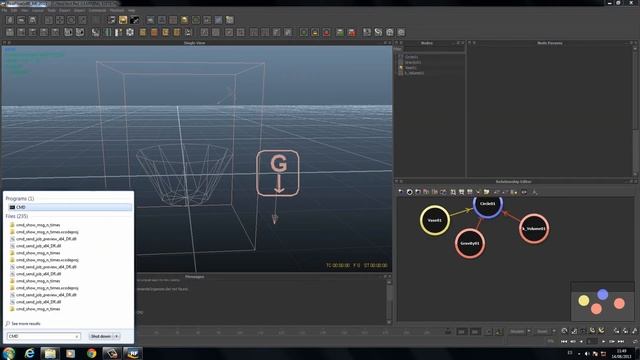Click the white circular icon in Relationship Editor toolbar
The width and height of the screenshot is (640, 360).
(x=409, y=192)
